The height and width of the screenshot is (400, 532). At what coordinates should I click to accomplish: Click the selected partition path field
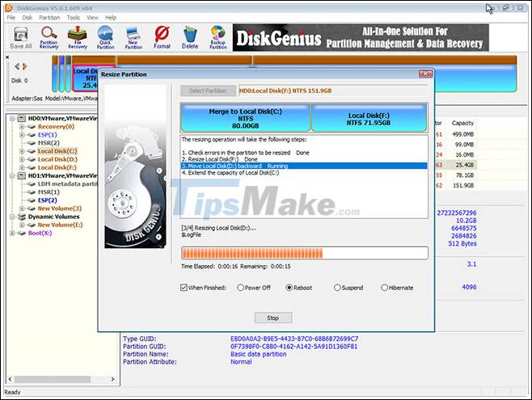(x=333, y=91)
